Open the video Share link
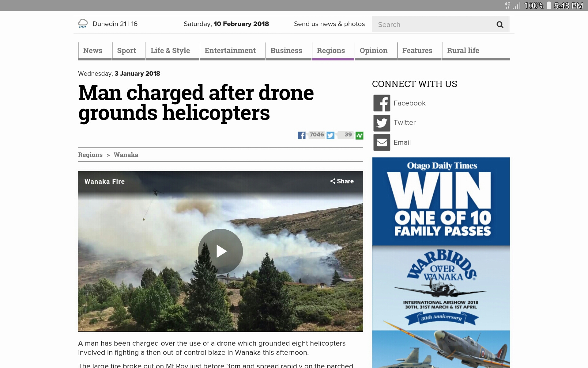Screen dimensions: 588x368 (342, 181)
